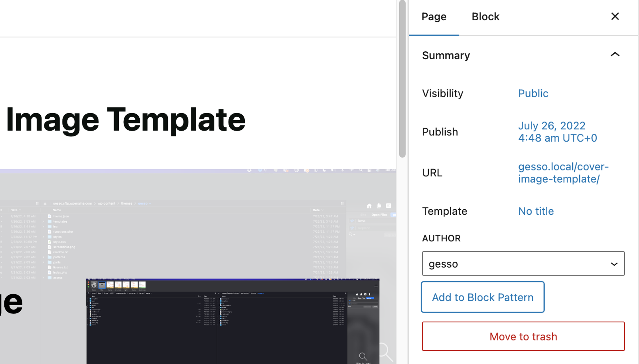Viewport: 639px width, 364px height.
Task: Click the AUTHOR label
Action: pos(441,238)
